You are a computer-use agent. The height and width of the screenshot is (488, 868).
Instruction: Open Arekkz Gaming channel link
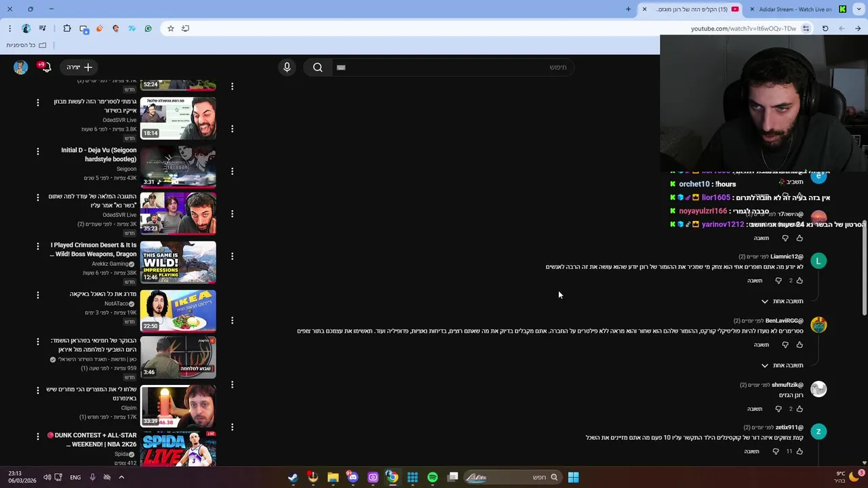(x=109, y=264)
